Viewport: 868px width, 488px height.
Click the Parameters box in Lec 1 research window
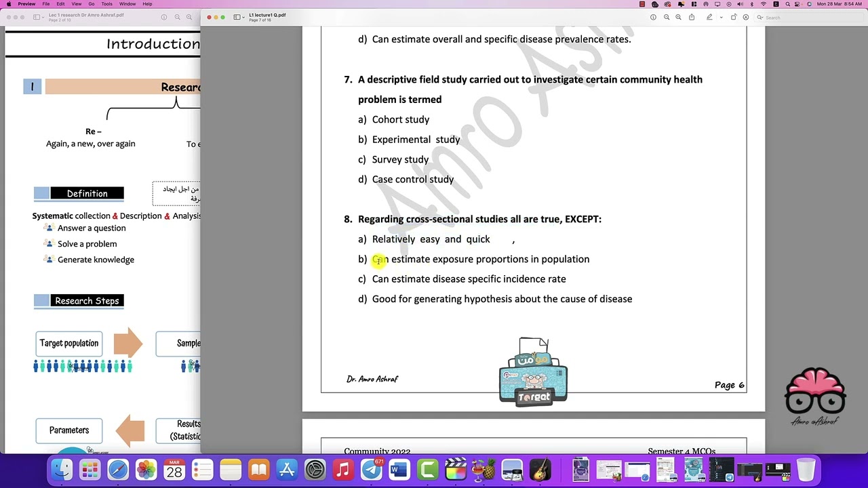(69, 430)
